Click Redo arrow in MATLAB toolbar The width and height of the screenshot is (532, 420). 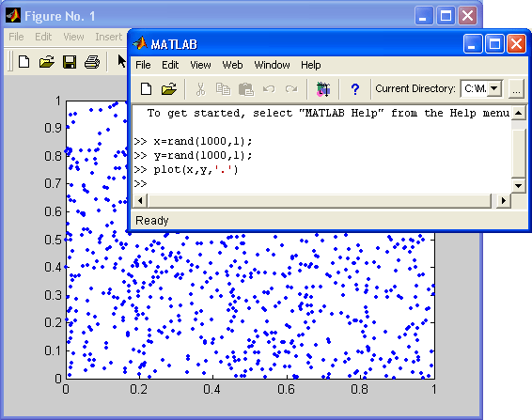tap(291, 89)
